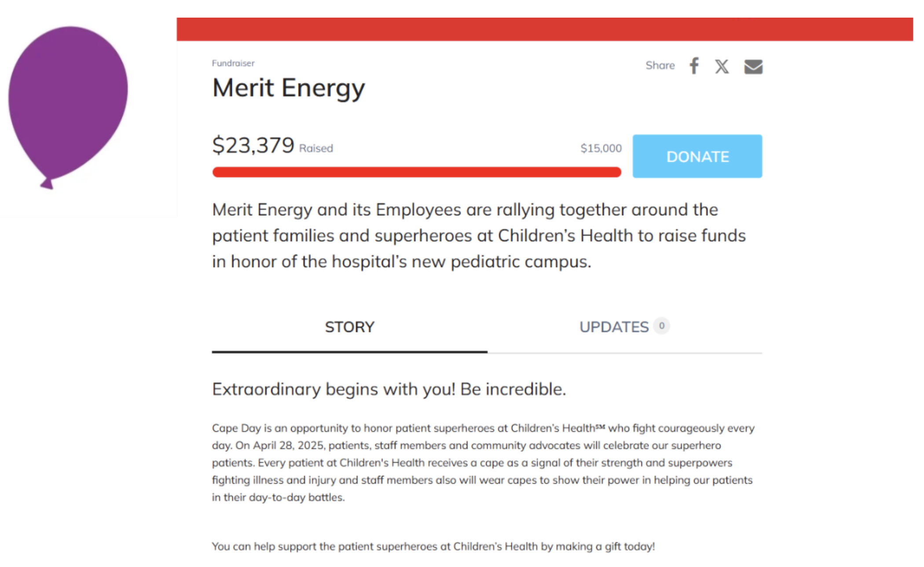The width and height of the screenshot is (924, 567).
Task: Click the Fundraiser label above title
Action: 233,63
